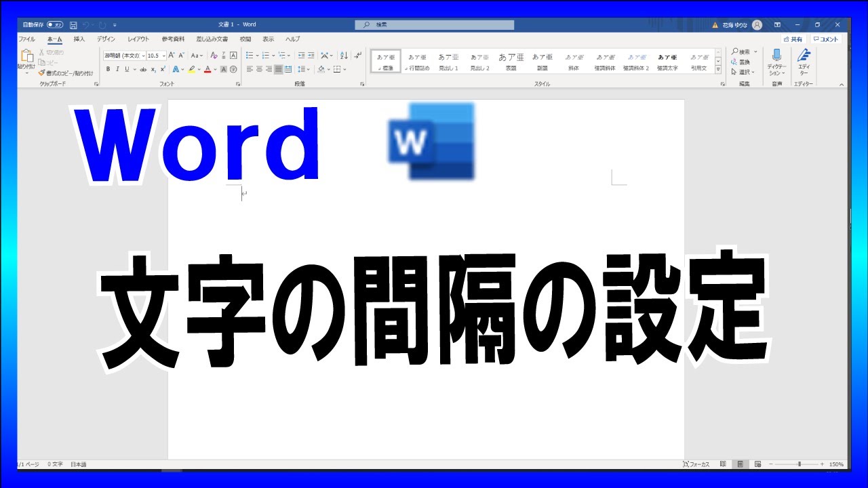The height and width of the screenshot is (488, 868).
Task: Open the numbered list dropdown arrow
Action: coord(273,56)
